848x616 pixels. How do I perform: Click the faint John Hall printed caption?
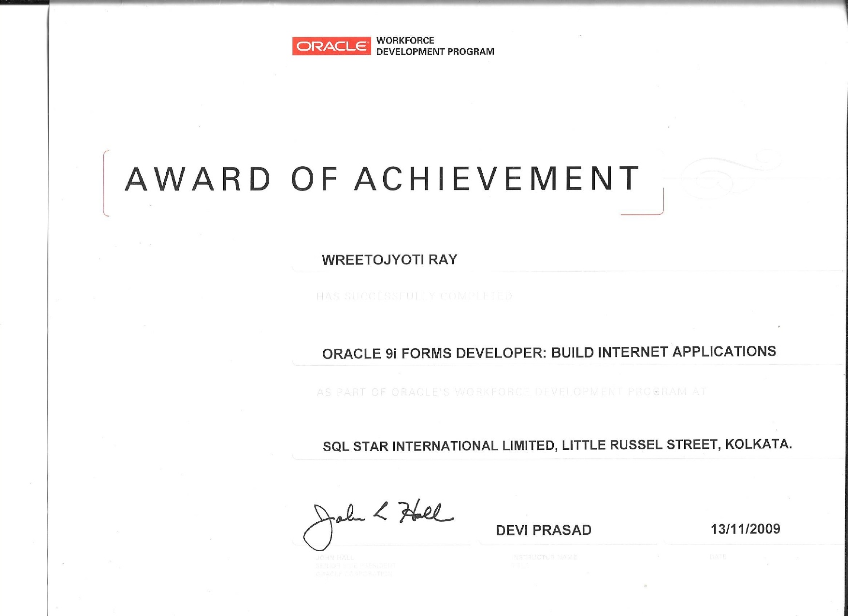click(335, 558)
